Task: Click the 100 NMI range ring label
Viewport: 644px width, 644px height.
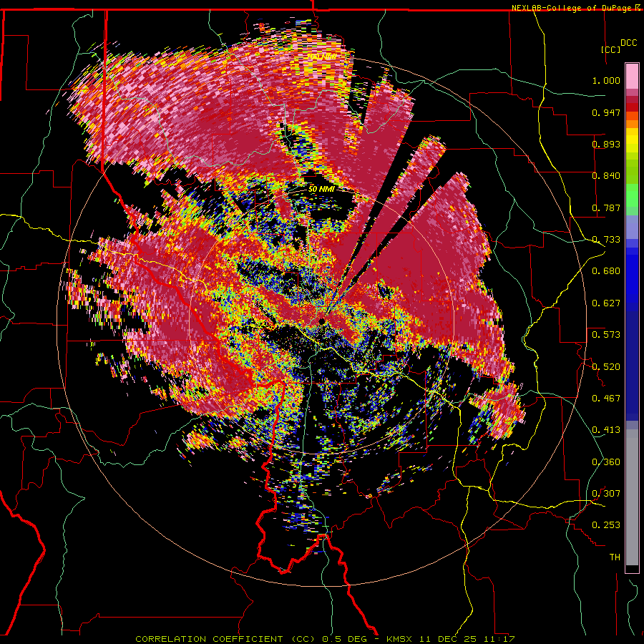Action: 323,57
